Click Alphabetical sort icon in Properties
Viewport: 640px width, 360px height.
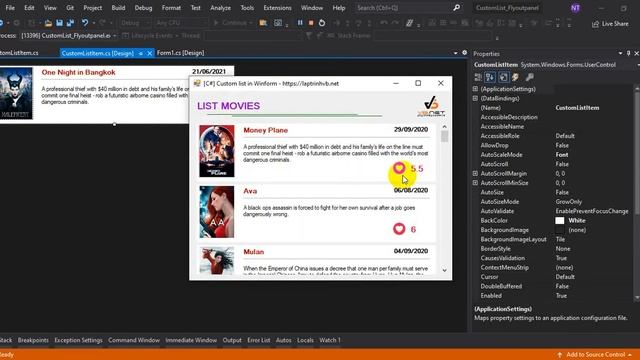490,77
